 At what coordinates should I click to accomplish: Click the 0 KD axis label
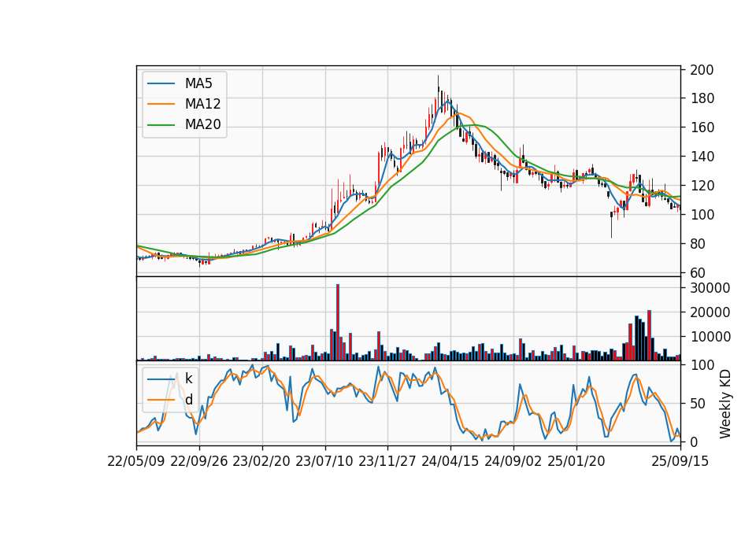pyautogui.click(x=694, y=441)
